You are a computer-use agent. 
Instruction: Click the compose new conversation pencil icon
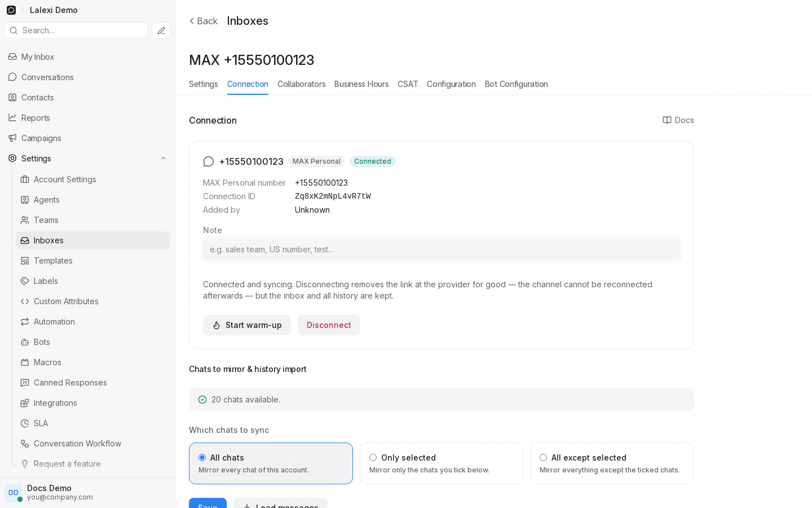pos(161,30)
